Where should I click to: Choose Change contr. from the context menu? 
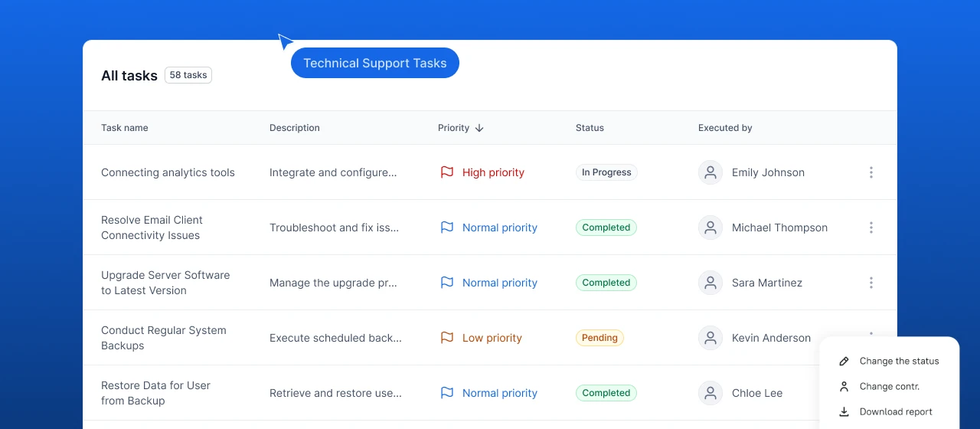[x=889, y=387]
